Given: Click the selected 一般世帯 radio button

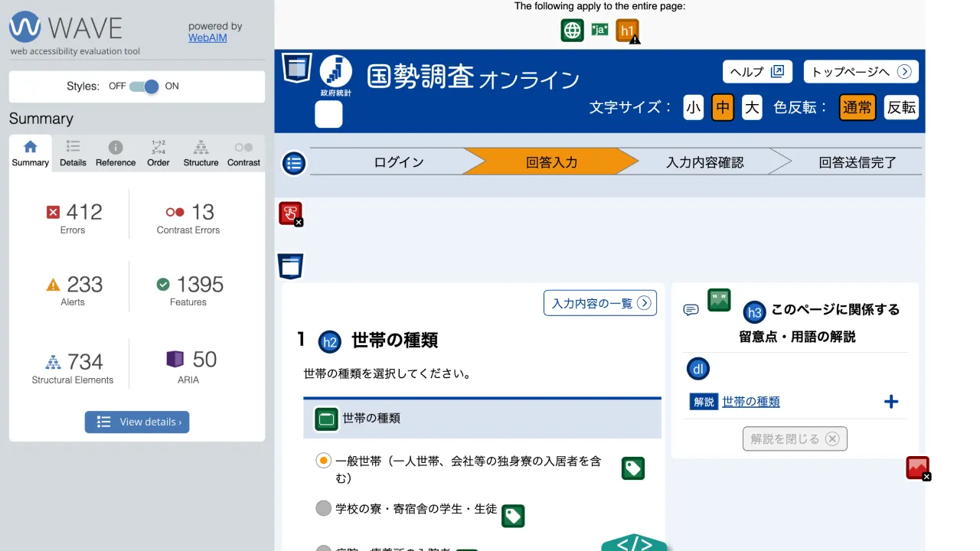Looking at the screenshot, I should pos(323,460).
